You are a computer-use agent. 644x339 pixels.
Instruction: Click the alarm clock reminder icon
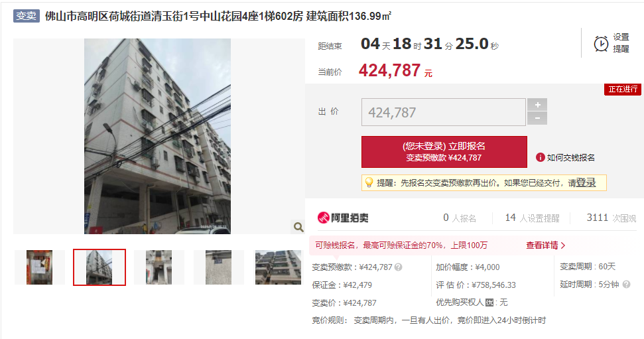[601, 44]
